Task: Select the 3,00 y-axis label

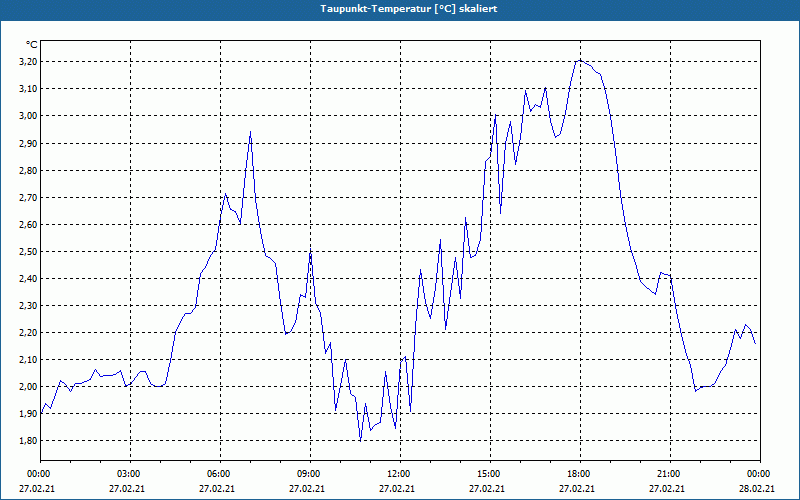Action: pos(28,116)
